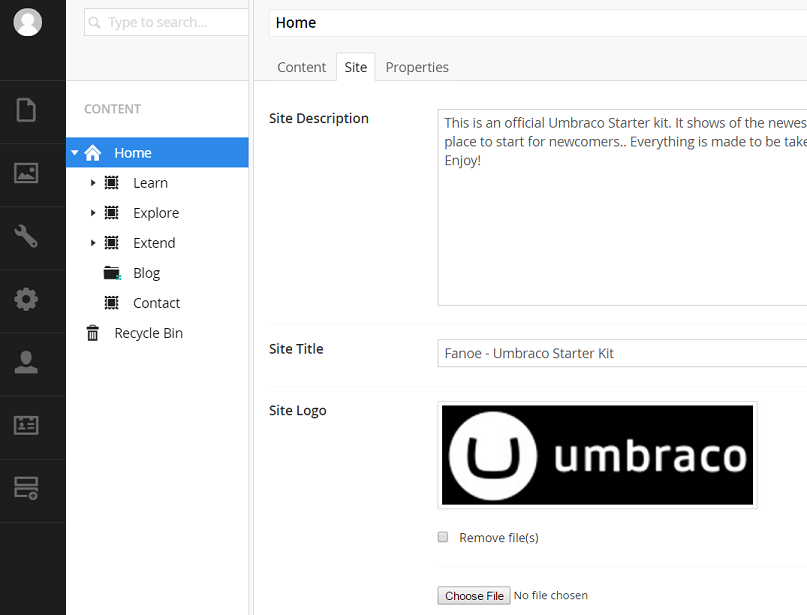This screenshot has height=615, width=807.
Task: Open the Media section icon
Action: (x=26, y=173)
